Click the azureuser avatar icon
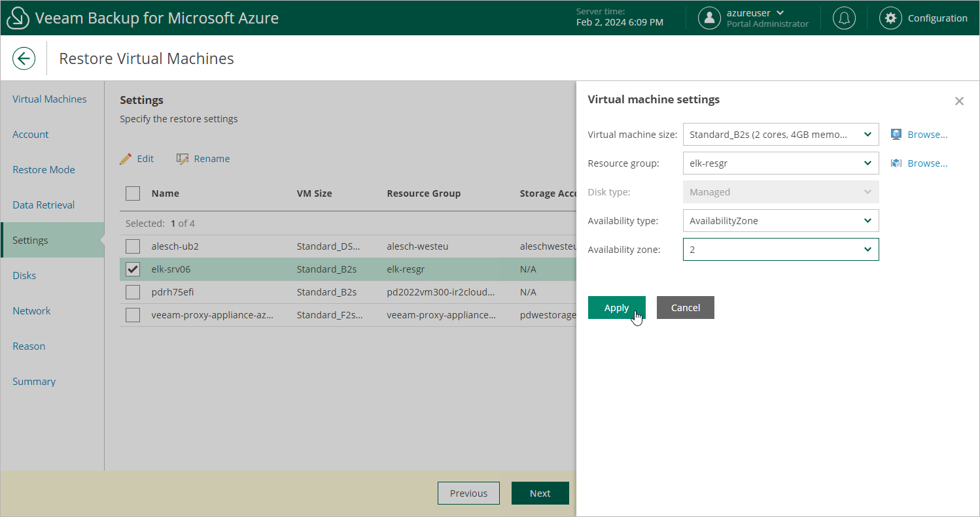 (709, 18)
